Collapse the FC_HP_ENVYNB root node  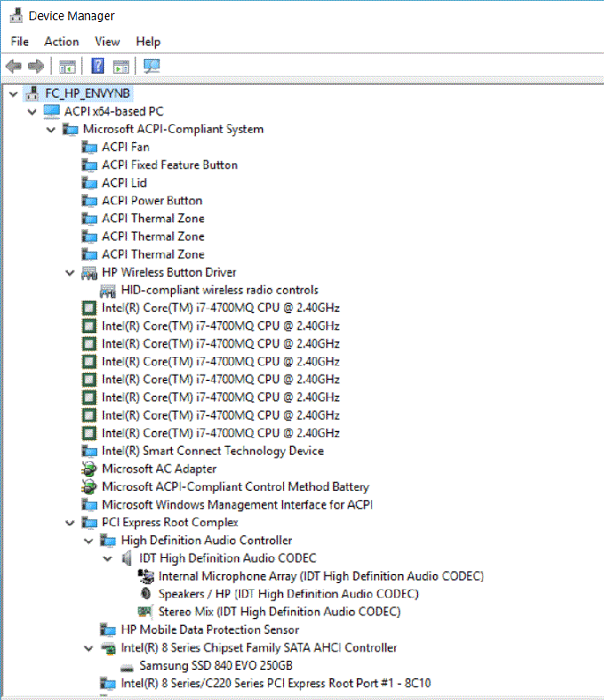pyautogui.click(x=13, y=94)
